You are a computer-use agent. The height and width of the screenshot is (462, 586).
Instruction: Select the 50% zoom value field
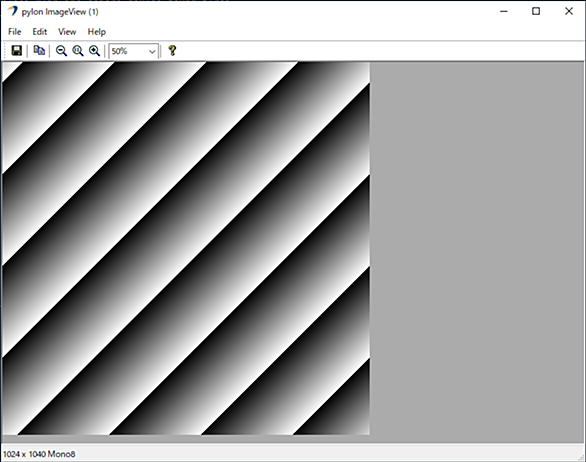[x=133, y=51]
